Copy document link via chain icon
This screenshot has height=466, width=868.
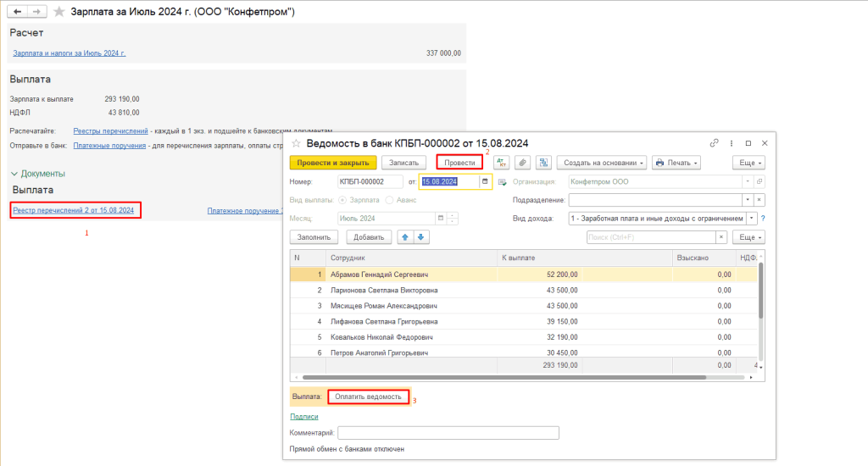click(714, 143)
